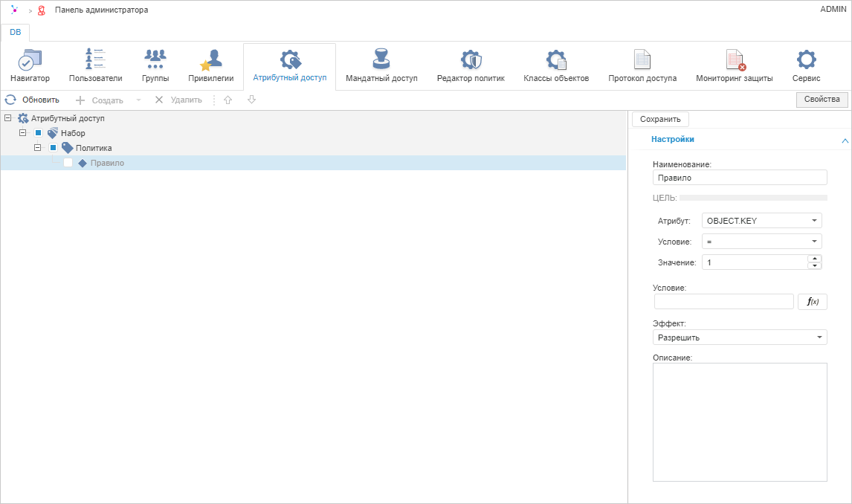The width and height of the screenshot is (852, 504).
Task: Collapse the Набор tree node
Action: [x=23, y=133]
